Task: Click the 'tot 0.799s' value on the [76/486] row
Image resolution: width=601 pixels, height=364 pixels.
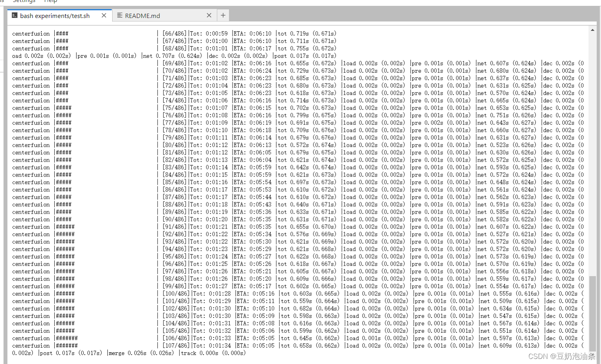Action: [293, 115]
